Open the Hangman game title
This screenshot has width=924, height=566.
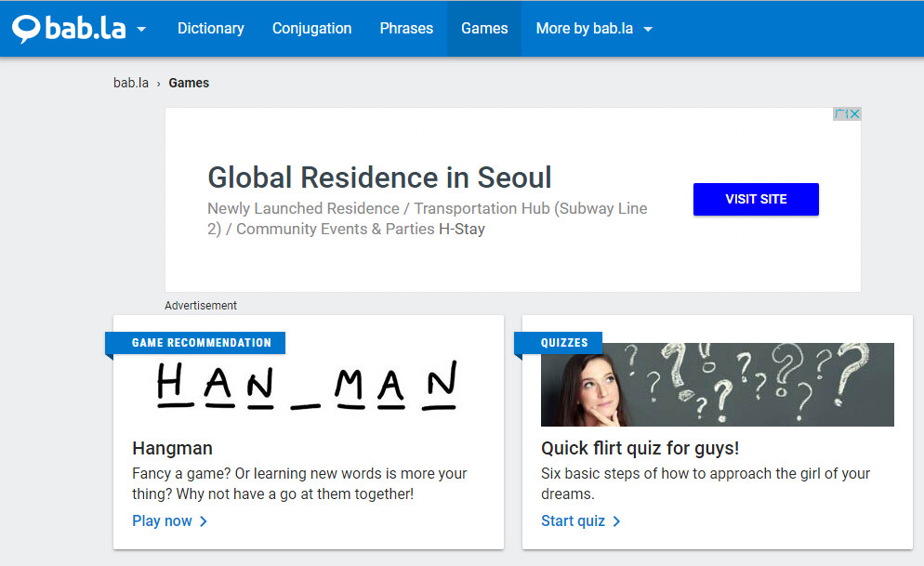pyautogui.click(x=172, y=448)
